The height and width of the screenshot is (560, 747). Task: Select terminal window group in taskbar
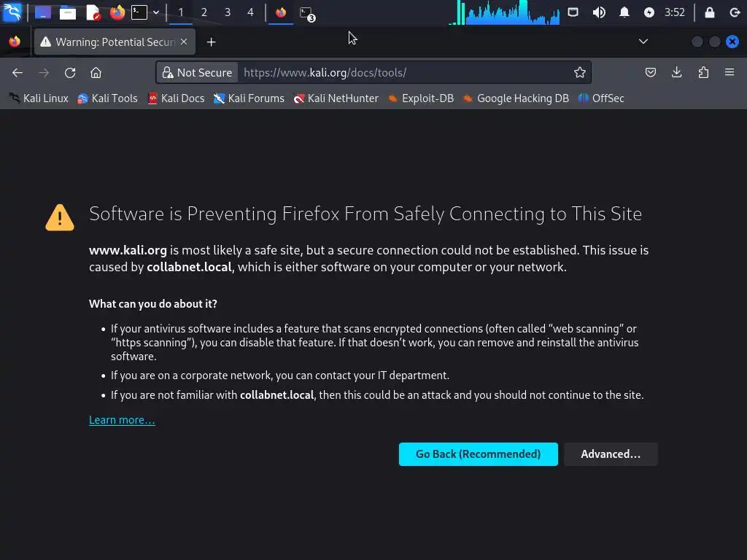(307, 13)
